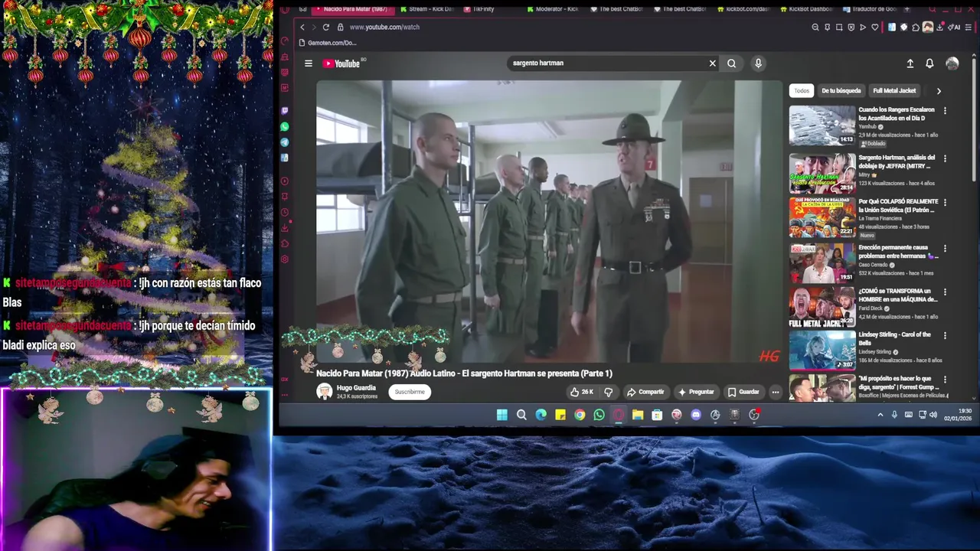The image size is (980, 551).
Task: Click the heart bookmark icon in the address bar
Action: point(875,27)
